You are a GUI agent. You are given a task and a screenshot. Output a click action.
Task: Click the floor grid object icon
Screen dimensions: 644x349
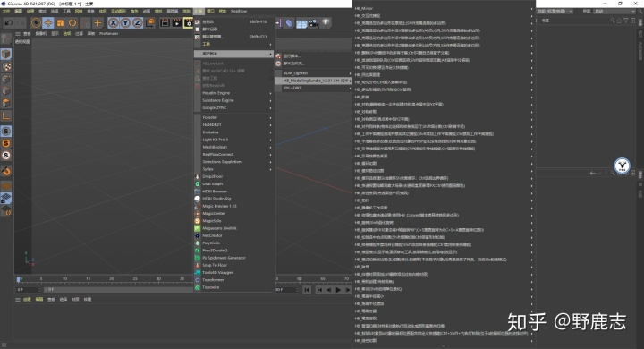[x=301, y=23]
